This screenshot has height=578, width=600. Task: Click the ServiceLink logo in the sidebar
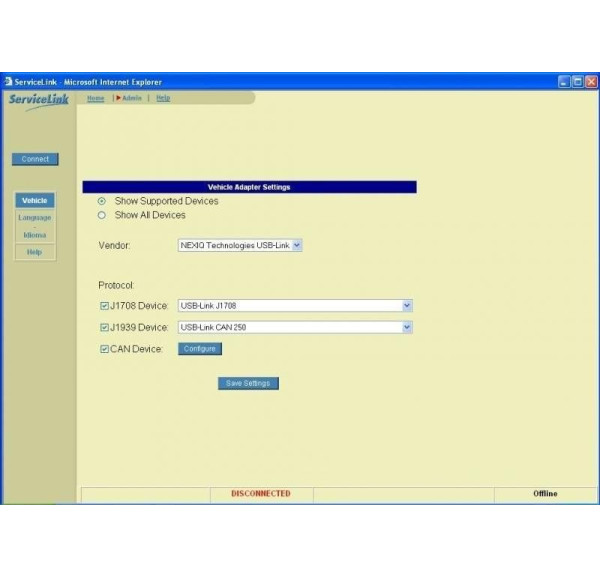[39, 99]
